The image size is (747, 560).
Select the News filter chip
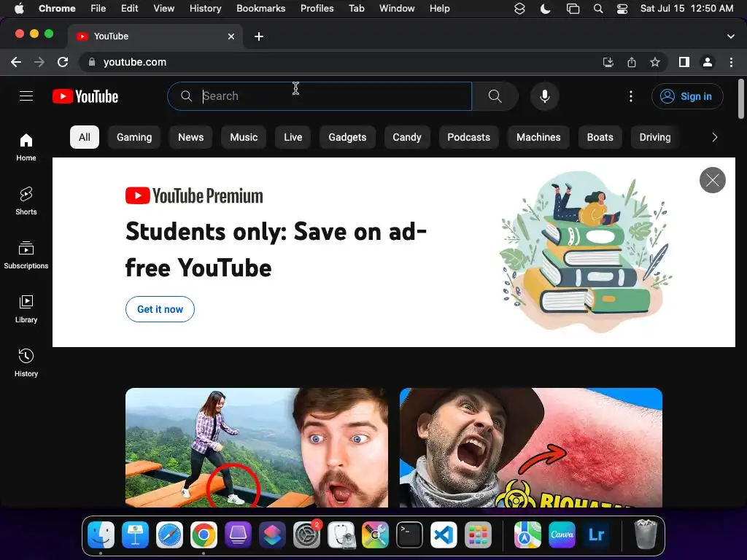[x=190, y=137]
